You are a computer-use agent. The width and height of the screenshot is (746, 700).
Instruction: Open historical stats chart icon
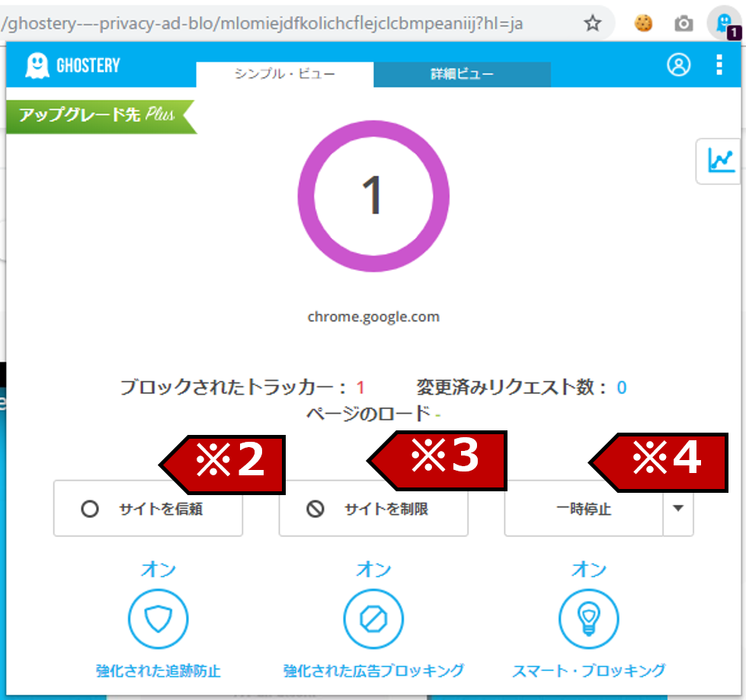click(721, 161)
